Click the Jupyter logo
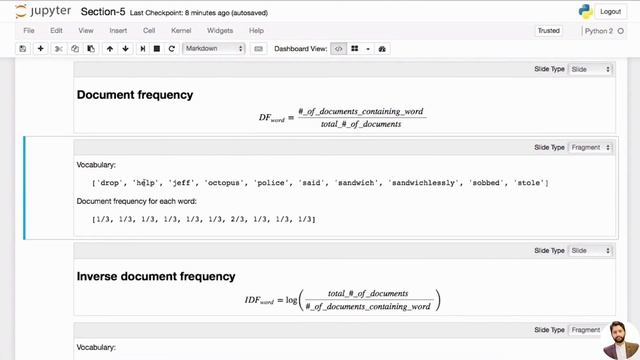This screenshot has width=640, height=360. (x=43, y=11)
